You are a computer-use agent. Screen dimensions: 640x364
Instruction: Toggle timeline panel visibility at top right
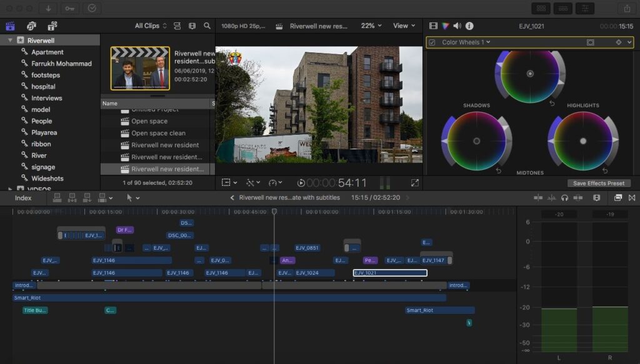[x=563, y=8]
